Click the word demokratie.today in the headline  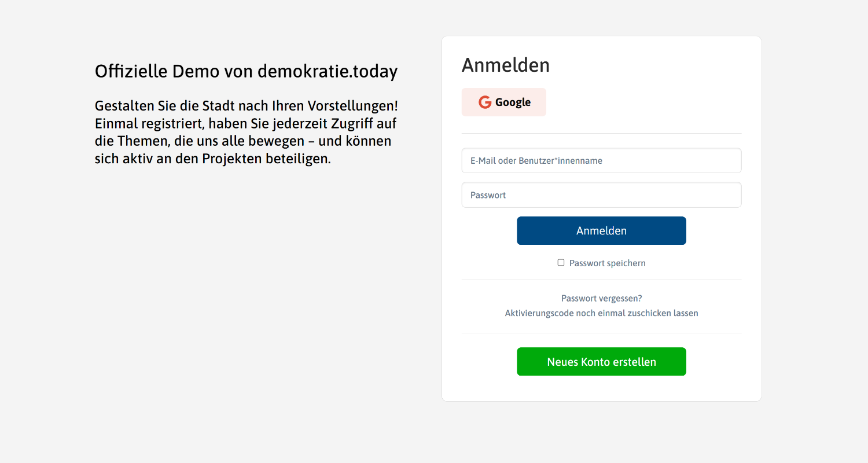[328, 71]
